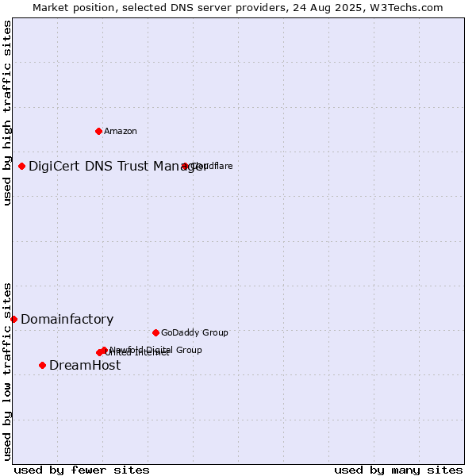Viewport: 476px width, 476px height.
Task: Click the 'used by low traffic sites' axis label
Action: tap(6, 372)
